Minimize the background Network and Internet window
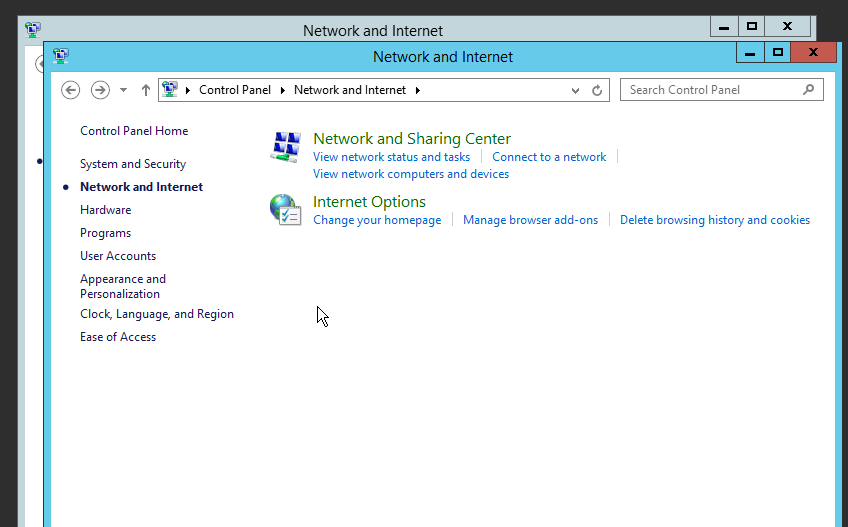Viewport: 848px width, 527px height. click(x=724, y=27)
